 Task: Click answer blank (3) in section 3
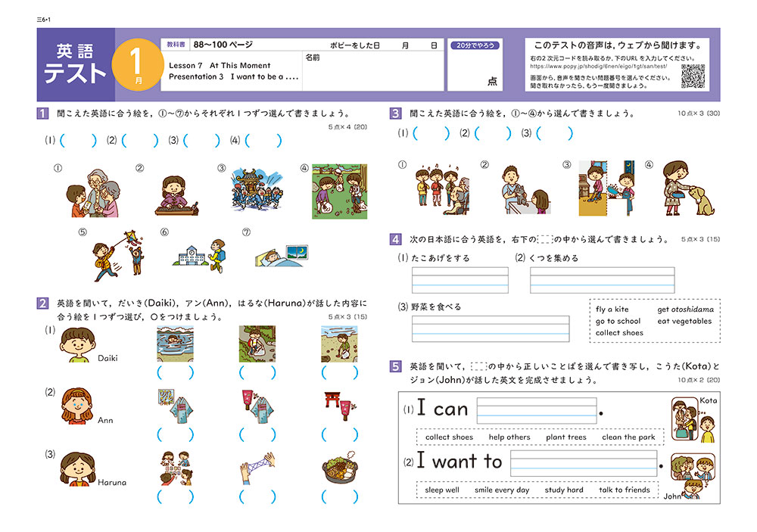tap(555, 133)
